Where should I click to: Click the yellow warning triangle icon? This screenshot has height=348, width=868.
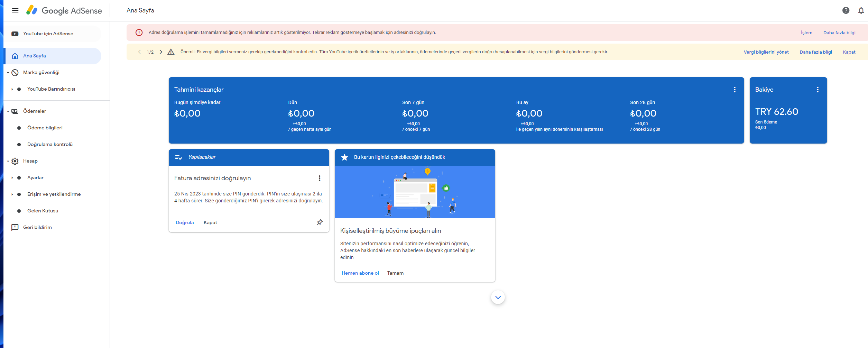click(x=171, y=52)
